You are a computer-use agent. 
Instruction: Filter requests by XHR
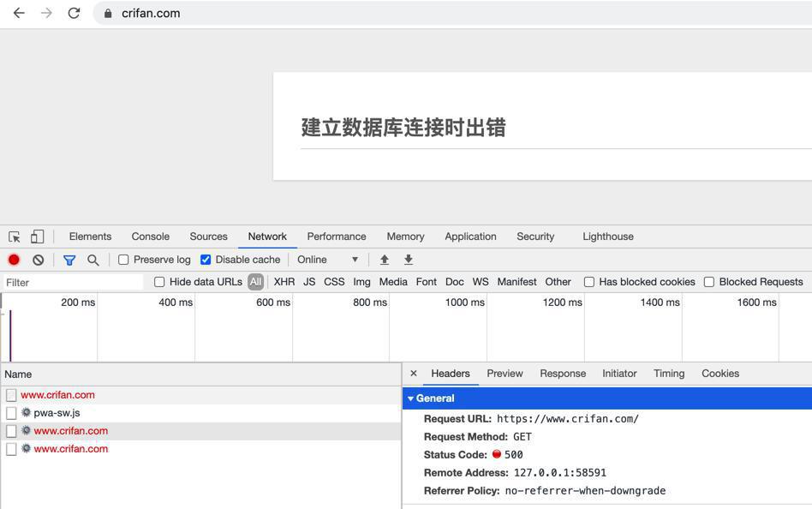(x=284, y=282)
